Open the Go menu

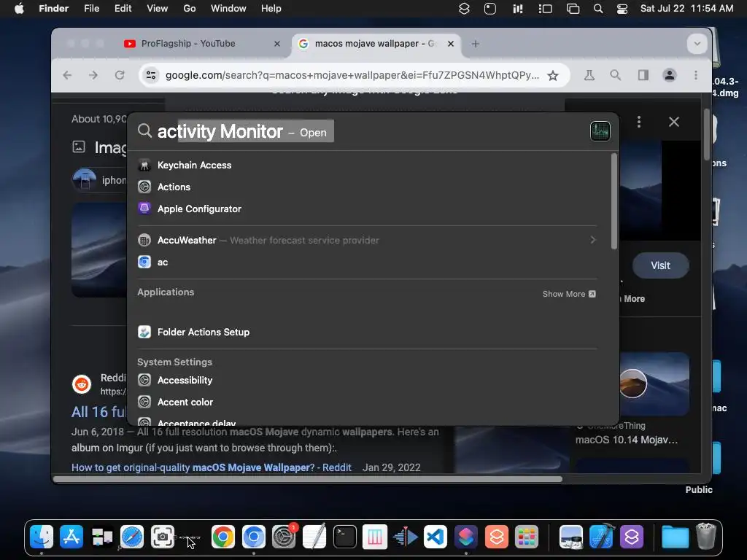tap(190, 9)
